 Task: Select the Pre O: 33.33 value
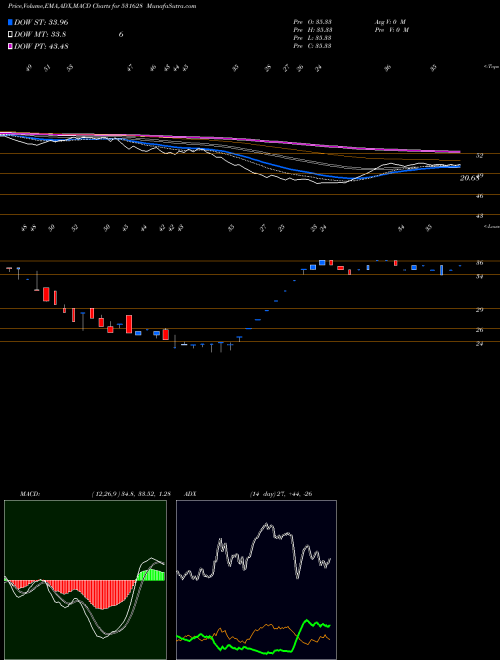(x=313, y=22)
